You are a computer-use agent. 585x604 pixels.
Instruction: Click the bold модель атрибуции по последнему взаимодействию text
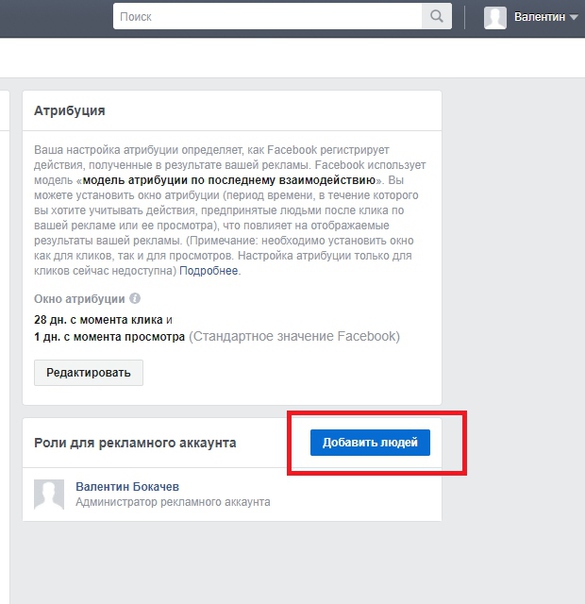coord(229,180)
